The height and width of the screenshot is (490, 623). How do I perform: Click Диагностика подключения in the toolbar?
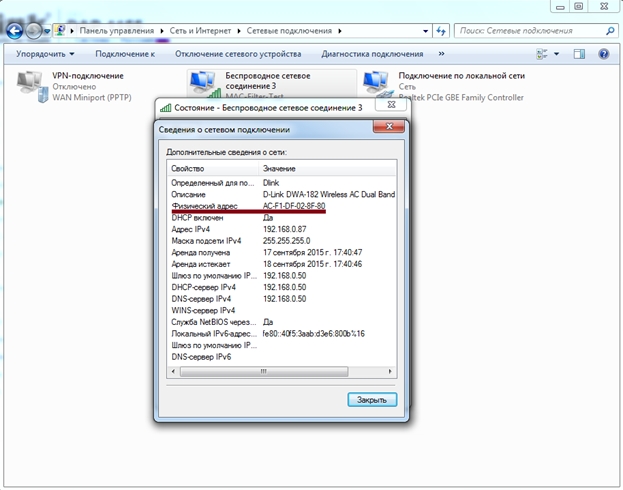pos(371,54)
